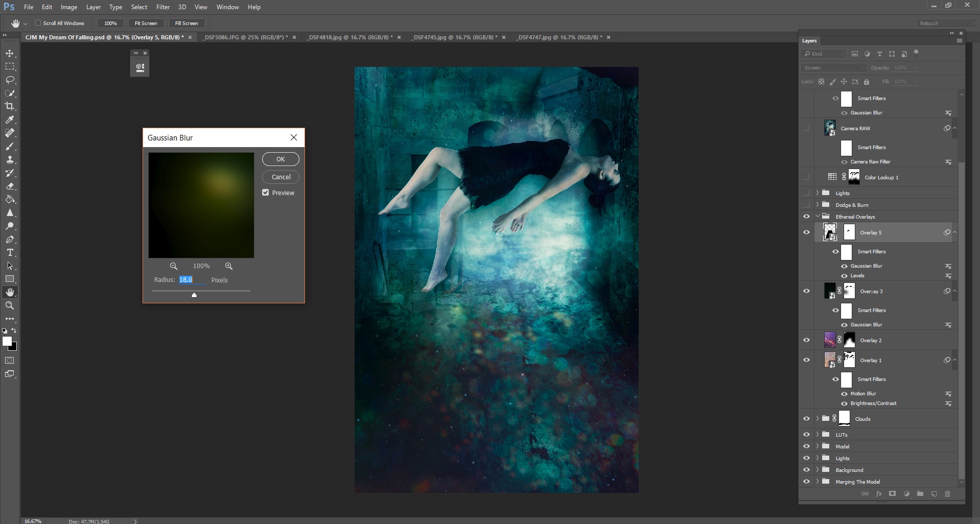The image size is (980, 524).
Task: Confirm Gaussian Blur with OK
Action: coord(280,159)
